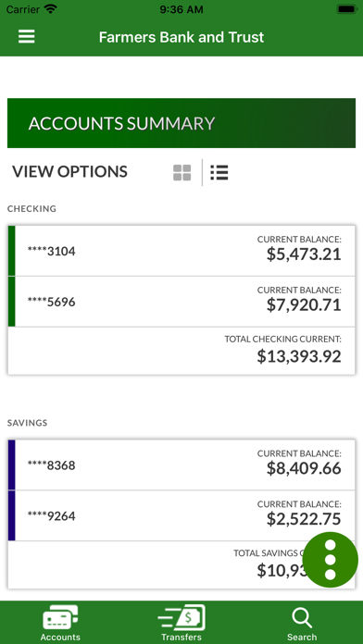The height and width of the screenshot is (644, 363).
Task: Tap the $7,920.71 current balance
Action: pyautogui.click(x=304, y=305)
